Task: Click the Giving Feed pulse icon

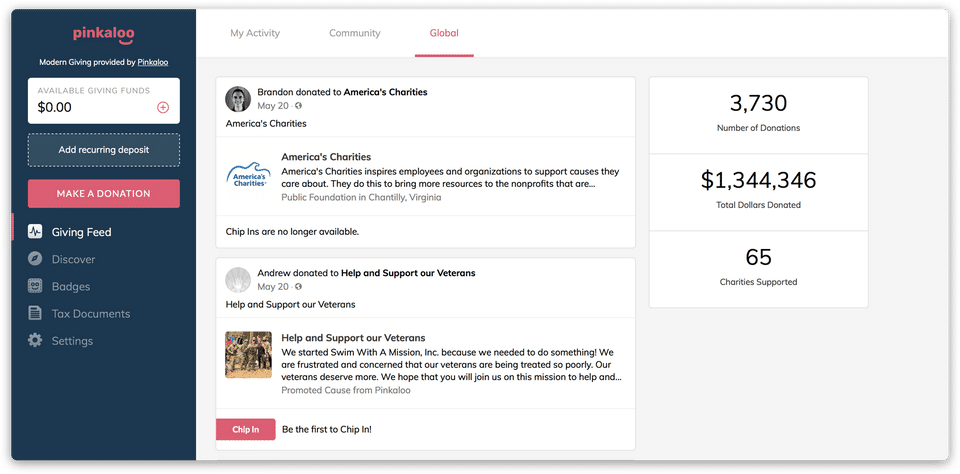Action: click(35, 232)
